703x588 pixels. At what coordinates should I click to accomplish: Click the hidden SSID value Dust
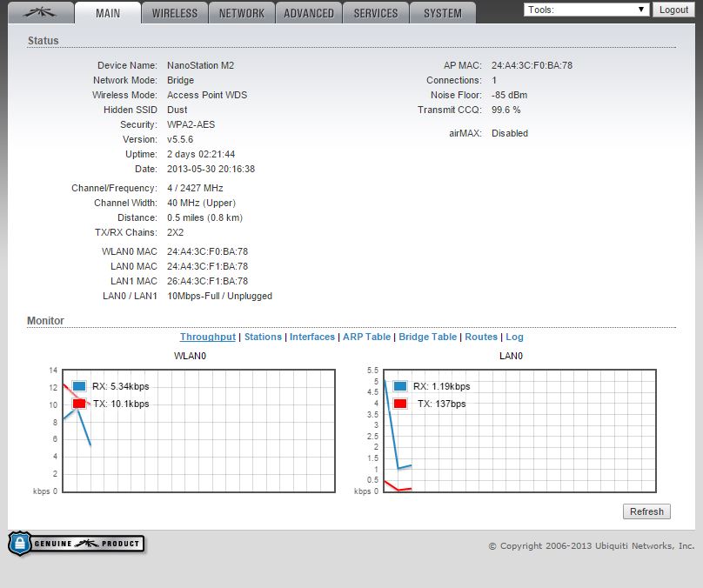(x=177, y=110)
